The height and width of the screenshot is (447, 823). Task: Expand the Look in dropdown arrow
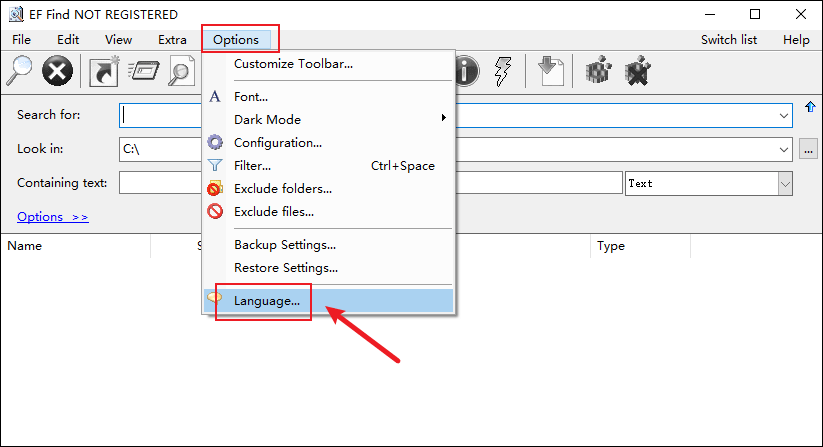point(784,149)
